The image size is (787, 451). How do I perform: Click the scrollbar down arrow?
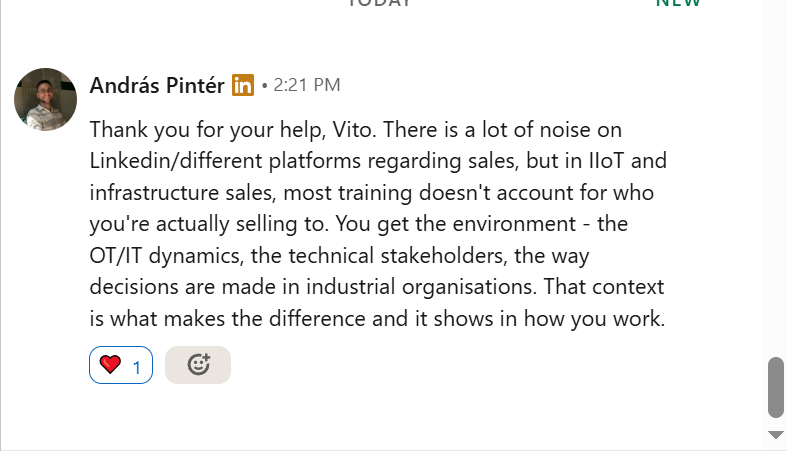pos(775,435)
